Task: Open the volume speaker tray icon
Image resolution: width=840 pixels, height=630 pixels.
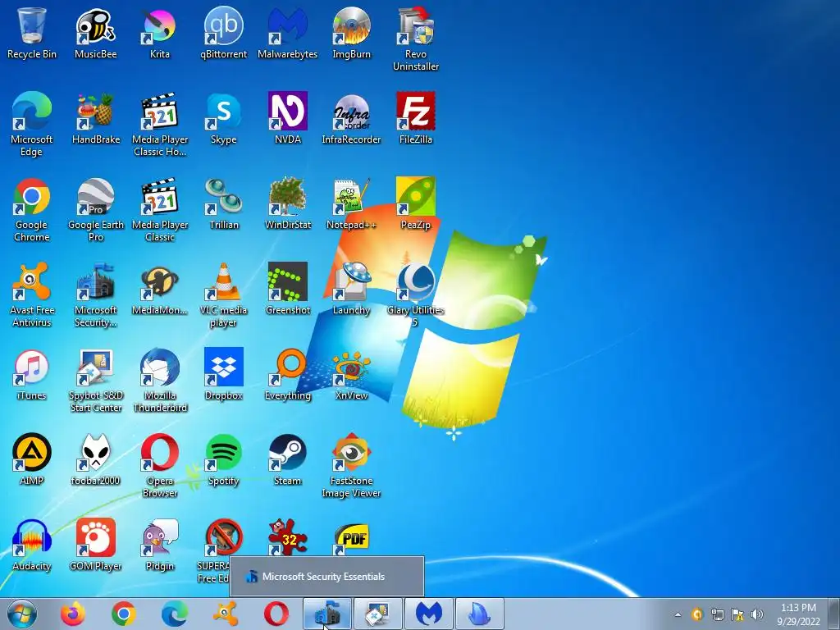Action: tap(757, 614)
